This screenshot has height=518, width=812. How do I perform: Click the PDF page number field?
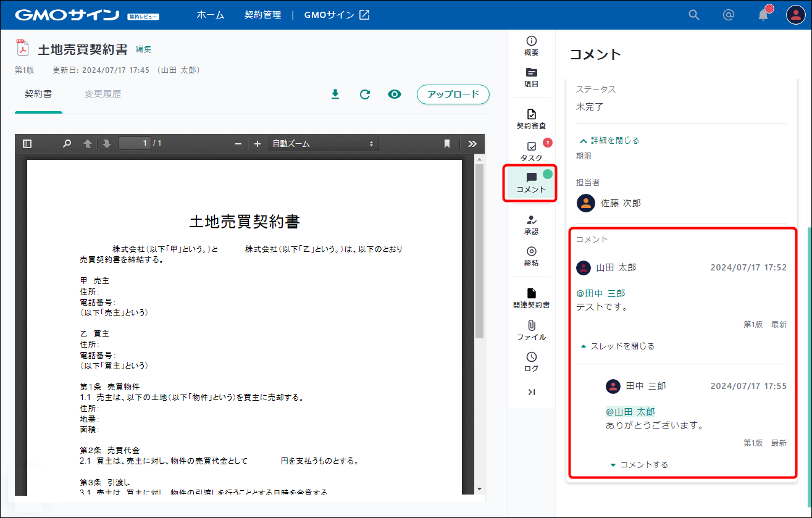(x=135, y=144)
